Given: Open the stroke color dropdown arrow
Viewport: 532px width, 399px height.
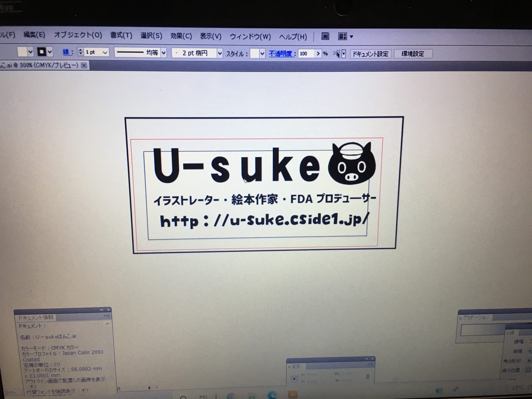Looking at the screenshot, I should [x=50, y=52].
